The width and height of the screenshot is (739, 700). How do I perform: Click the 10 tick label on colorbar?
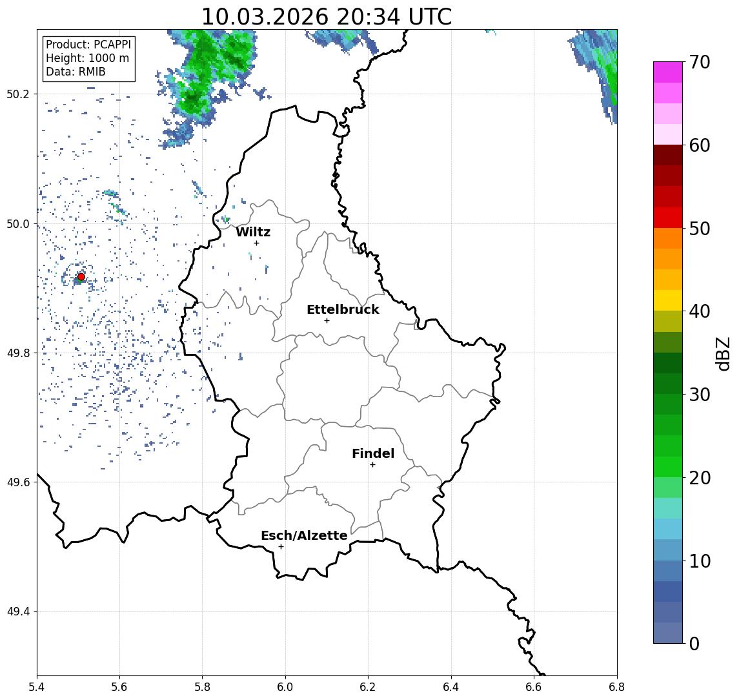click(700, 561)
